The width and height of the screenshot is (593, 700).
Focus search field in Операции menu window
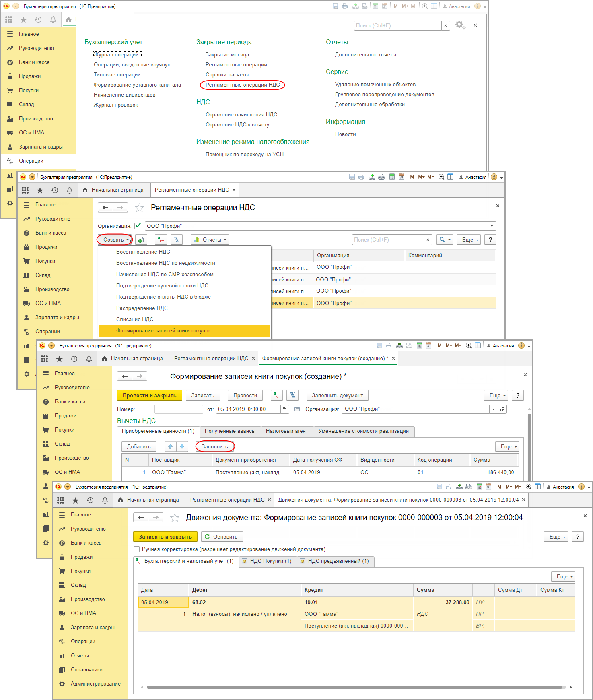coord(398,25)
